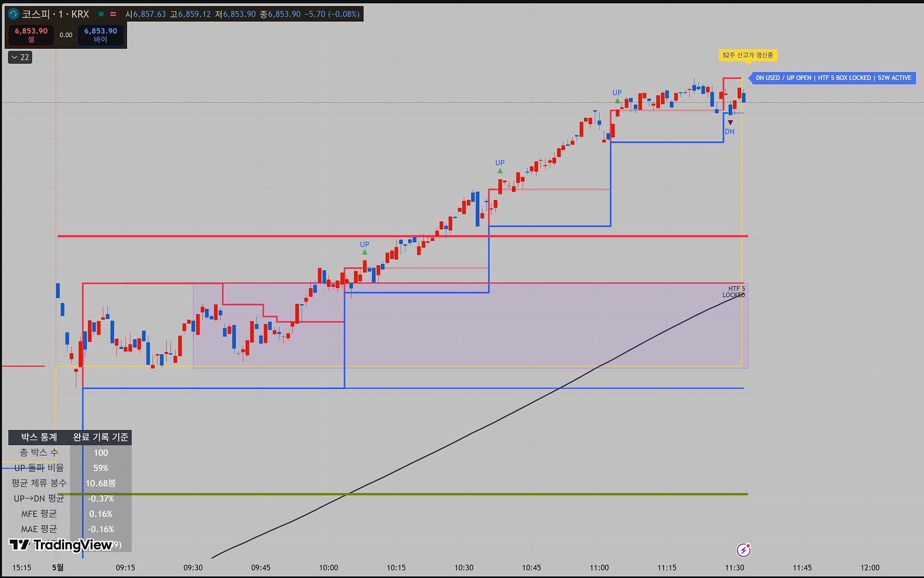924x578 pixels.
Task: Click the 6,853.90 buy button
Action: 101,35
